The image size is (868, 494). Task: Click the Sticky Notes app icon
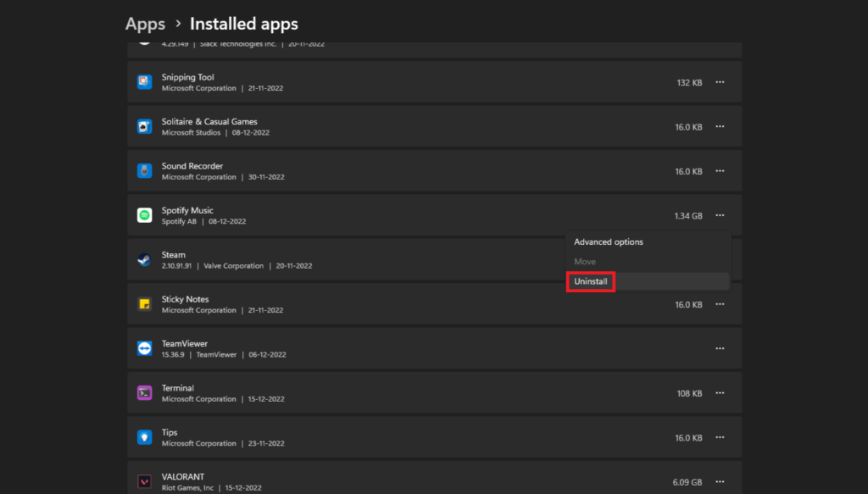(x=144, y=304)
